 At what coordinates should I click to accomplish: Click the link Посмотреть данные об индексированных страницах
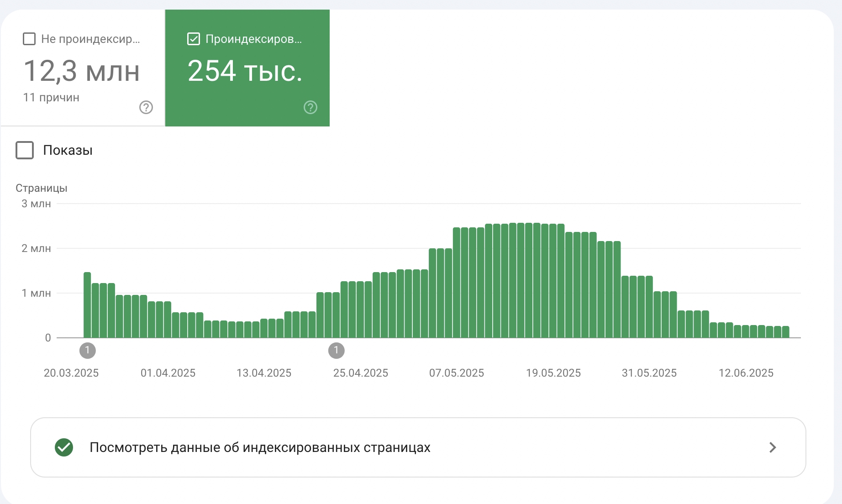point(260,448)
